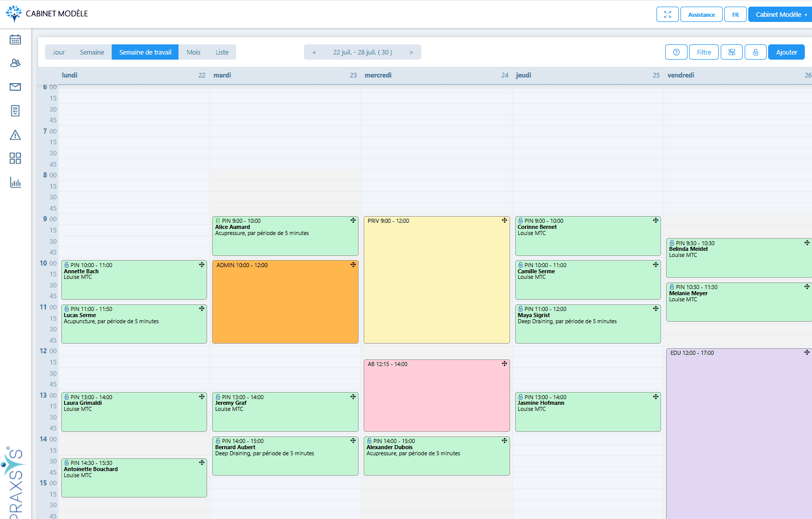Viewport: 812px width, 519px height.
Task: Open the statistics bar chart icon
Action: click(x=15, y=182)
